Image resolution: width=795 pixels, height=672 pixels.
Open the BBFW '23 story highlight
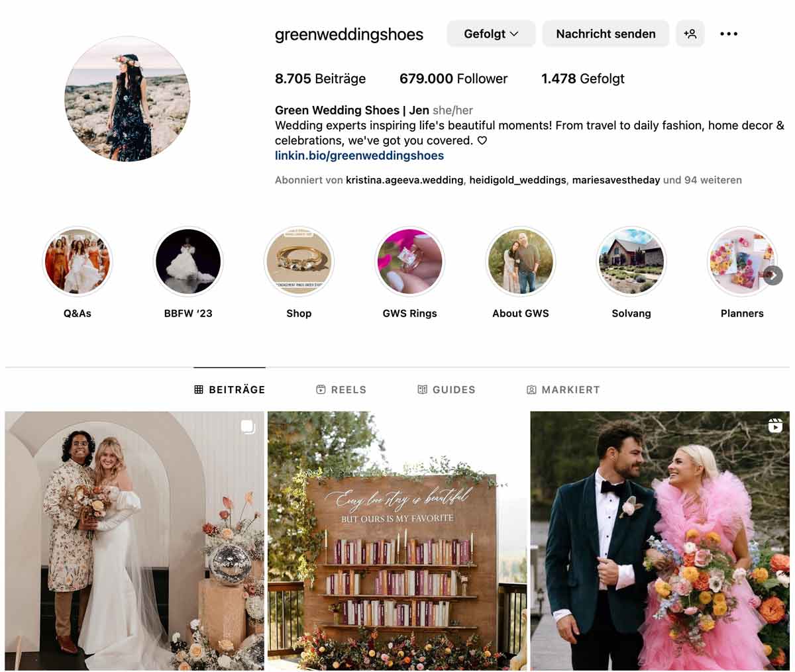188,262
